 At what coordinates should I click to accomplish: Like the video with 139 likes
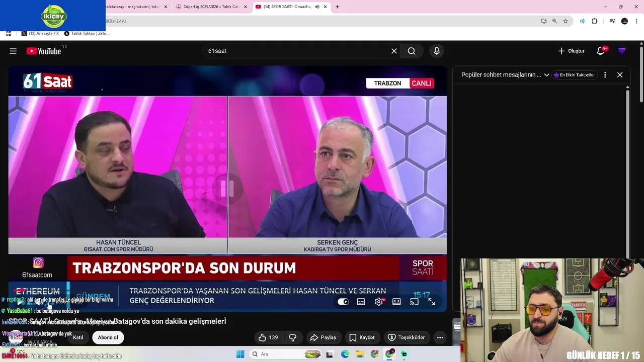[x=268, y=337]
